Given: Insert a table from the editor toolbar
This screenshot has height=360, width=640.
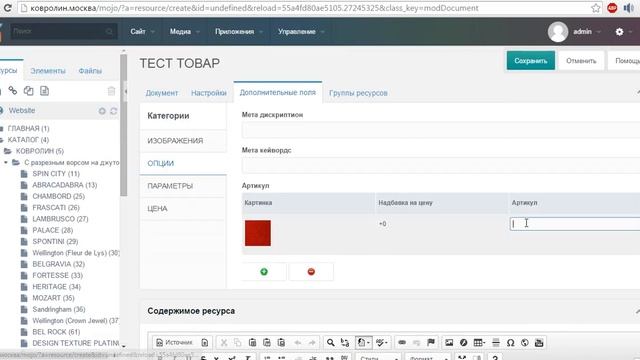Looking at the screenshot, I should [479, 342].
